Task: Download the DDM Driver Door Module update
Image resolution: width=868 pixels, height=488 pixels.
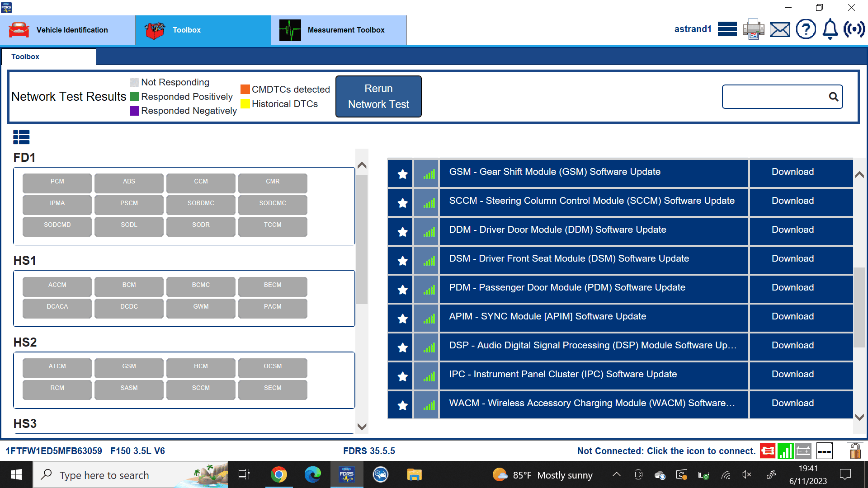Action: (793, 230)
